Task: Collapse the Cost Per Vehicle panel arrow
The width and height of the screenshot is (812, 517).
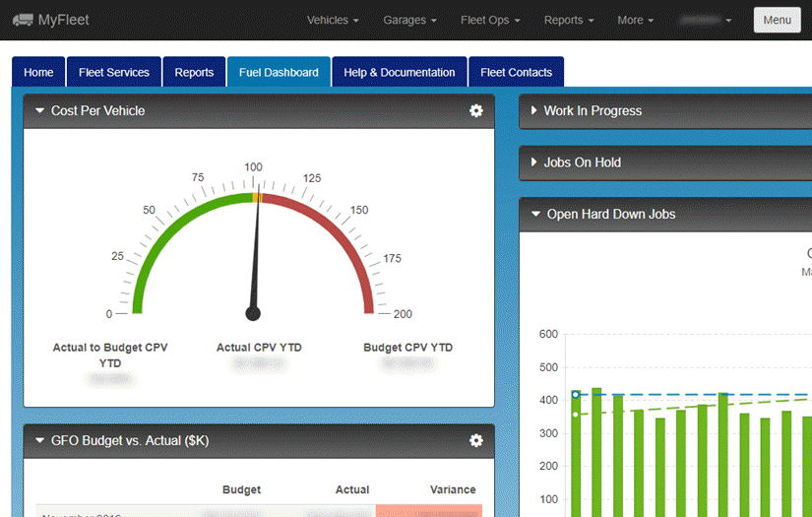Action: 40,110
